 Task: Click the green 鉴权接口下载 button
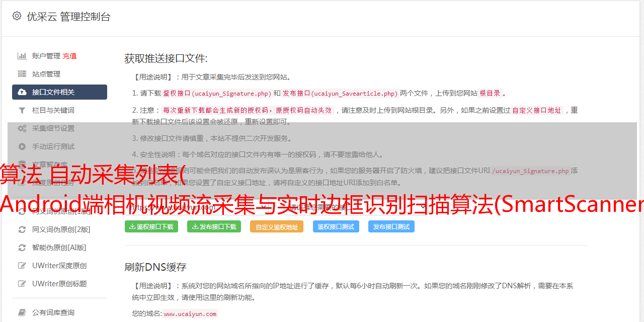click(x=151, y=226)
